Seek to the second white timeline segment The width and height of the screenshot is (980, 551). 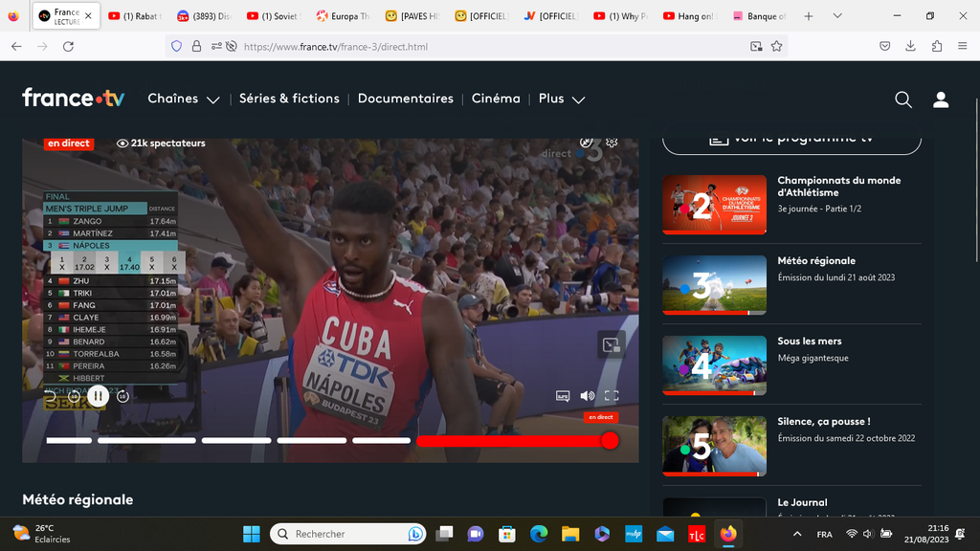coord(146,440)
